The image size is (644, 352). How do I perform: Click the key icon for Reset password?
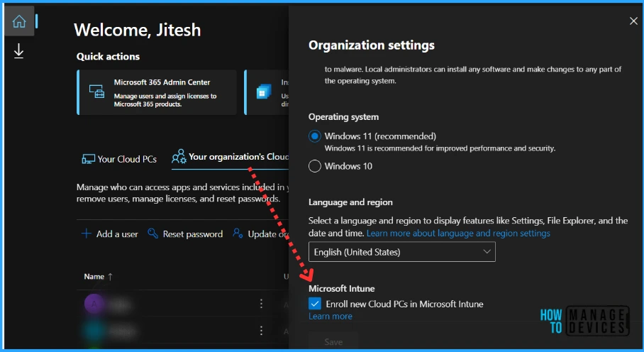(x=152, y=233)
